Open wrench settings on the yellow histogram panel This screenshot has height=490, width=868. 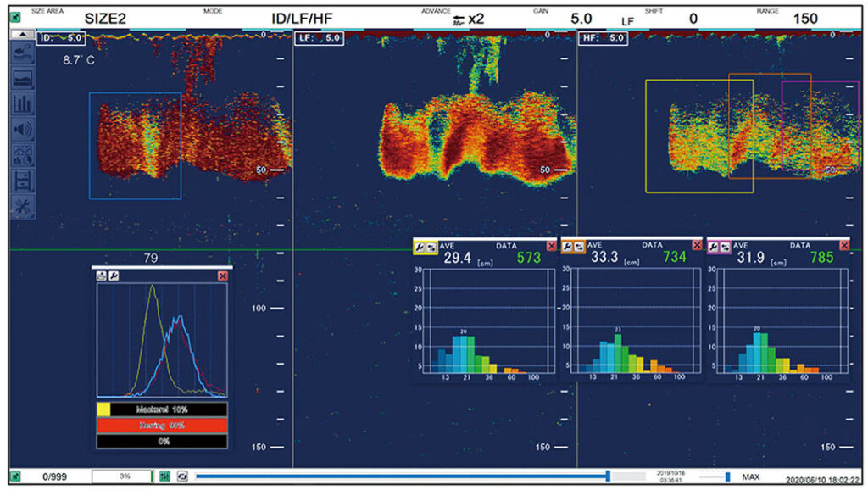[x=420, y=246]
